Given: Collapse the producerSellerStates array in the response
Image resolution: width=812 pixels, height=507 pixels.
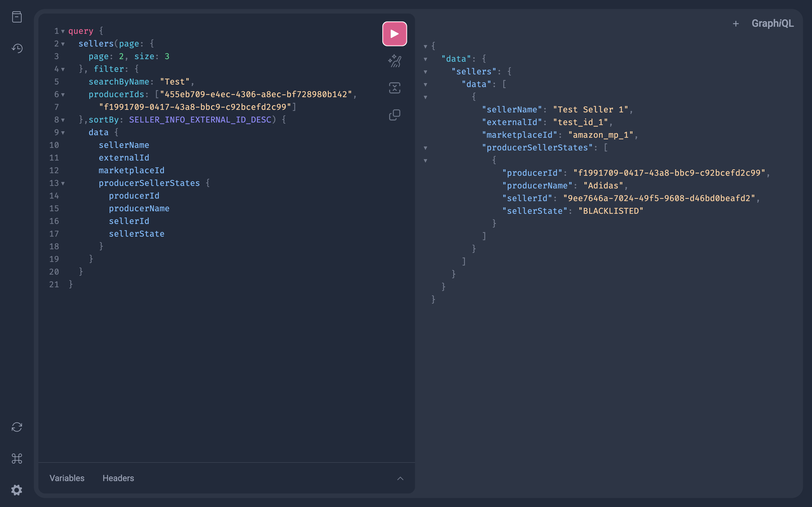Looking at the screenshot, I should (x=425, y=148).
